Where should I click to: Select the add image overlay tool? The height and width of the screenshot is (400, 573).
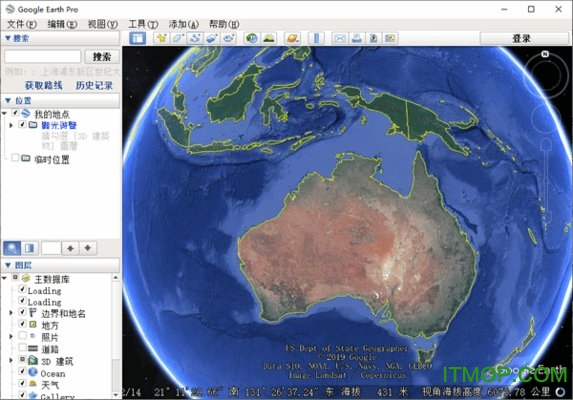click(x=212, y=38)
